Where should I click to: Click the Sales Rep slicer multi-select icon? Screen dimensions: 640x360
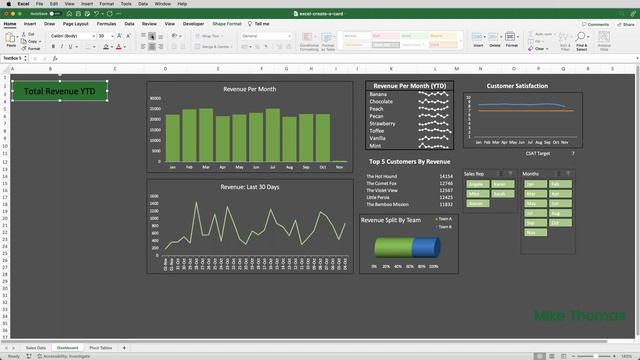(x=501, y=173)
